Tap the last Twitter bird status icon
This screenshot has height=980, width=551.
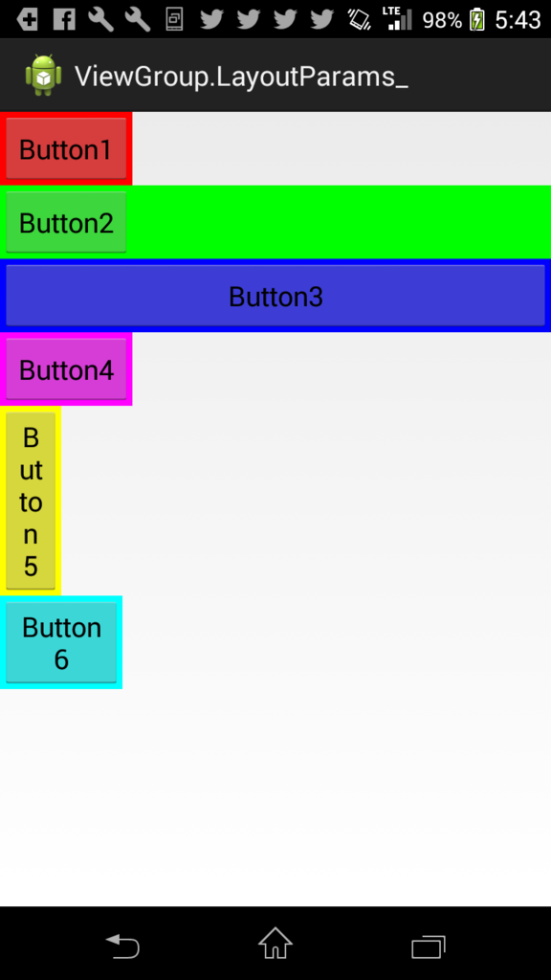click(322, 20)
